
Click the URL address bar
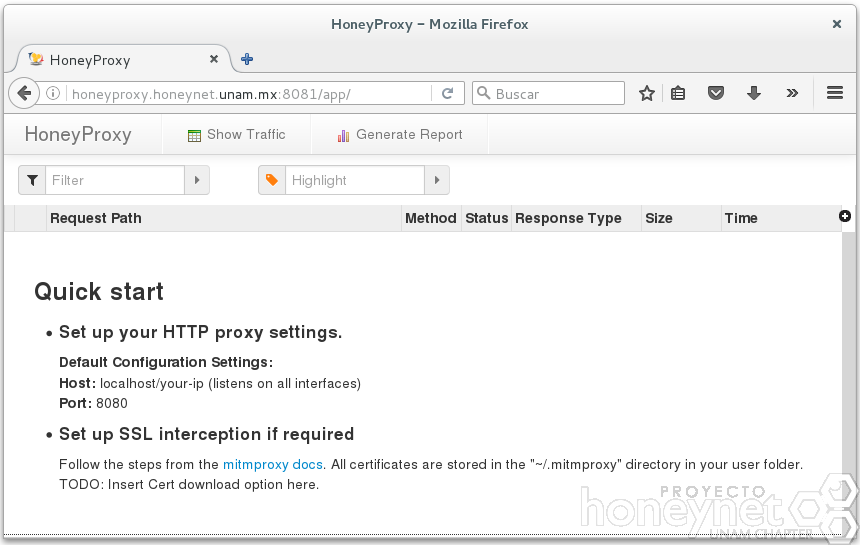pos(250,93)
